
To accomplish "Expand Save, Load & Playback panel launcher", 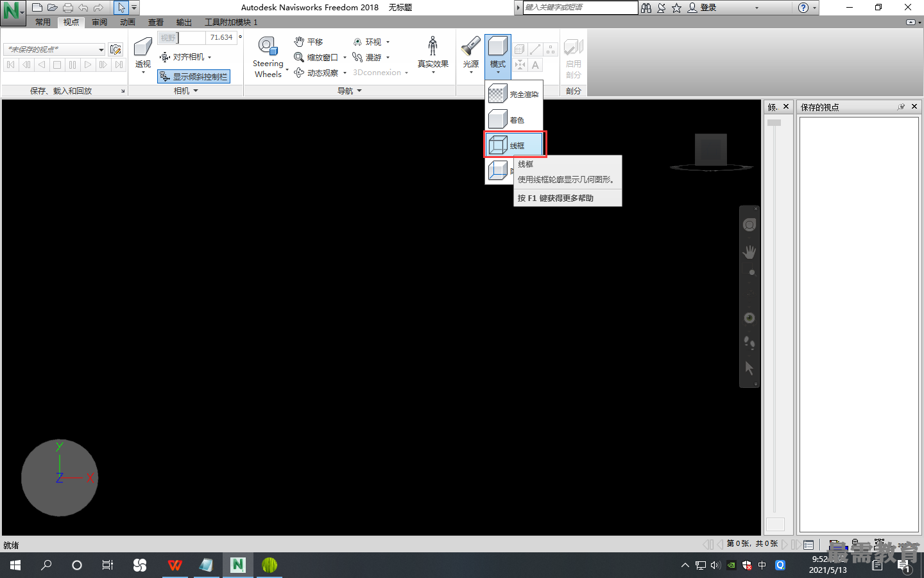I will 123,91.
